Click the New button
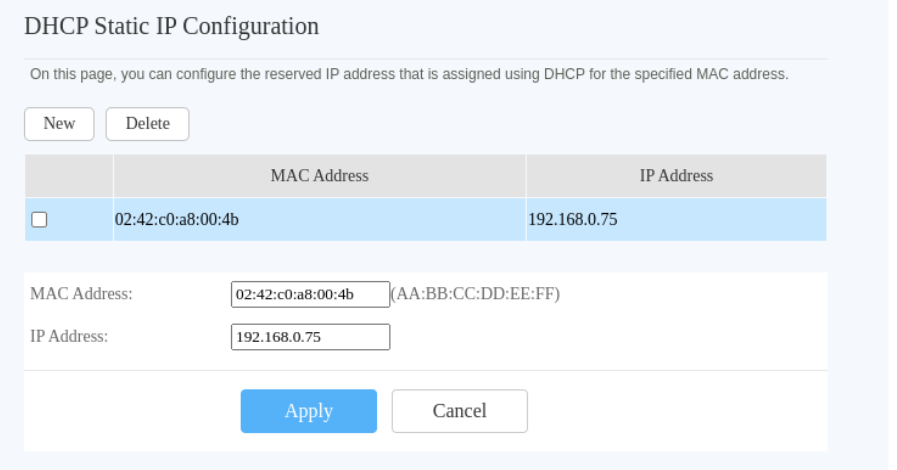 tap(59, 124)
